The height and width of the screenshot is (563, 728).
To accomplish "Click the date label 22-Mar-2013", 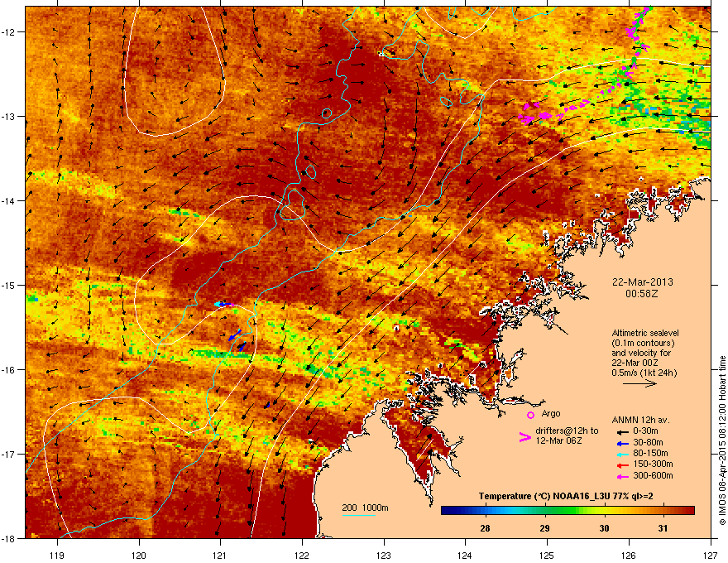I will 642,282.
